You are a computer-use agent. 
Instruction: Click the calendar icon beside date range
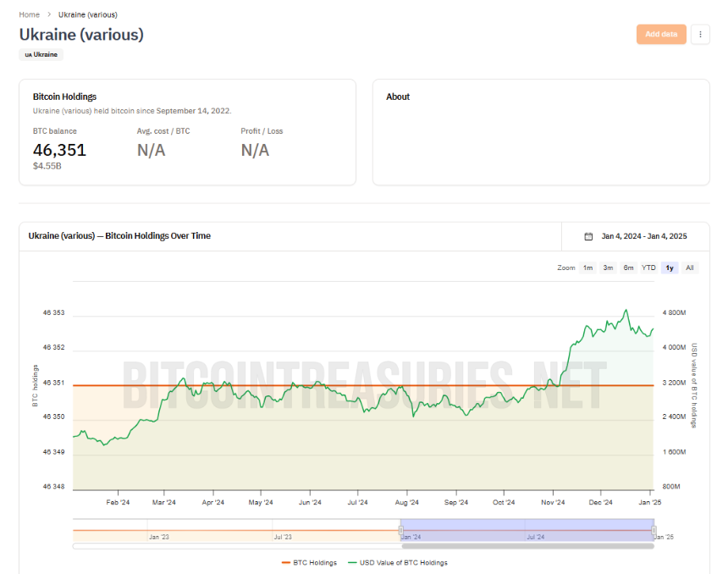(x=588, y=236)
